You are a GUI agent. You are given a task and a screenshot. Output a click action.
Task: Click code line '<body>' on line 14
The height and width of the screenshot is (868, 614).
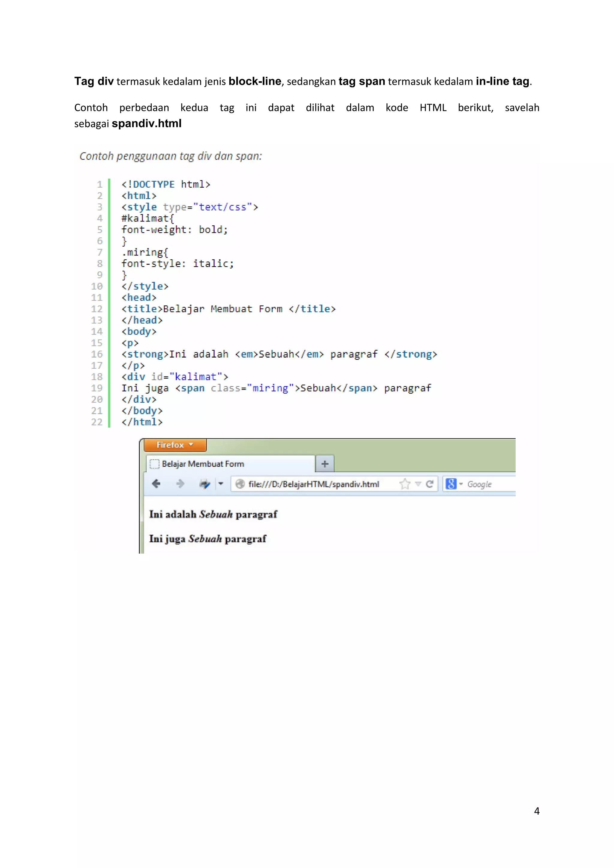[139, 332]
